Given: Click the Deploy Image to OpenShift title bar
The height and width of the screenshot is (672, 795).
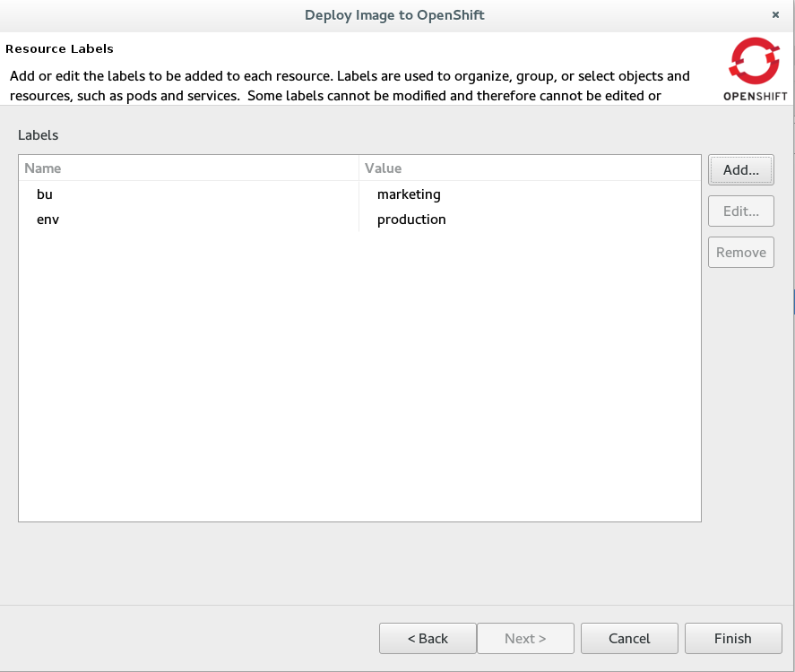Looking at the screenshot, I should coord(394,15).
